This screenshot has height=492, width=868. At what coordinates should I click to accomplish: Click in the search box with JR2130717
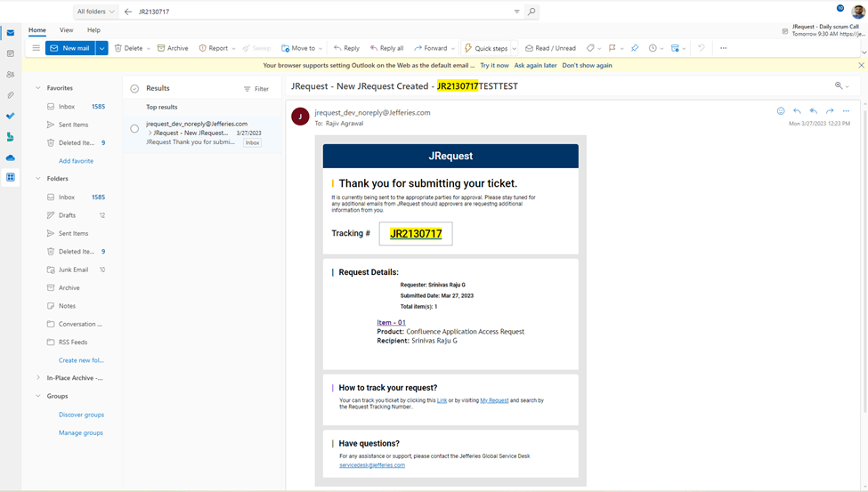[x=324, y=12]
